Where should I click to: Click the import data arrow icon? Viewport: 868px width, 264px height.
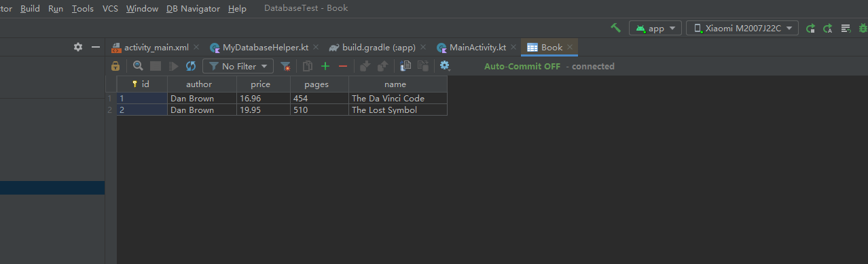tap(365, 66)
